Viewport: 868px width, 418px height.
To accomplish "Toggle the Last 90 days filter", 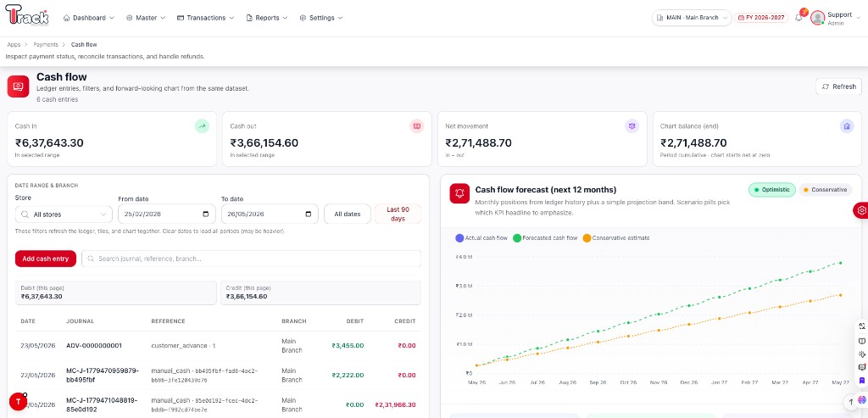I will coord(398,215).
